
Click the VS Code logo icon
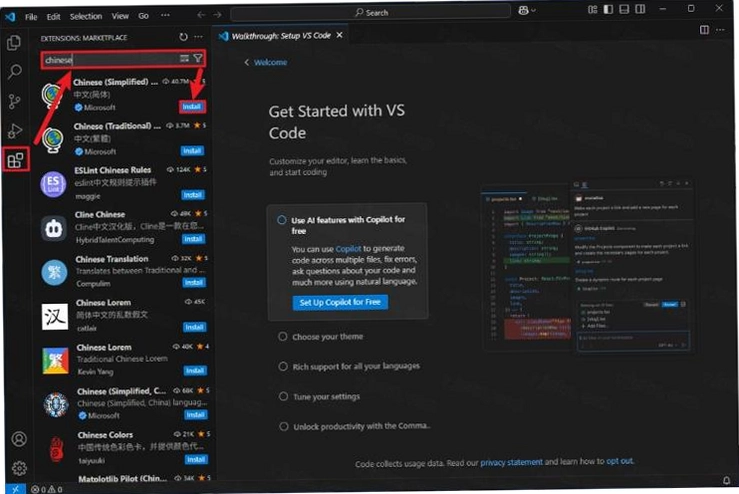tap(10, 17)
